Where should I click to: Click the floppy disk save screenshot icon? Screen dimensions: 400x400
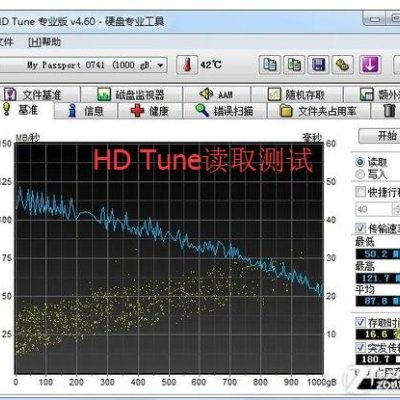[x=318, y=65]
